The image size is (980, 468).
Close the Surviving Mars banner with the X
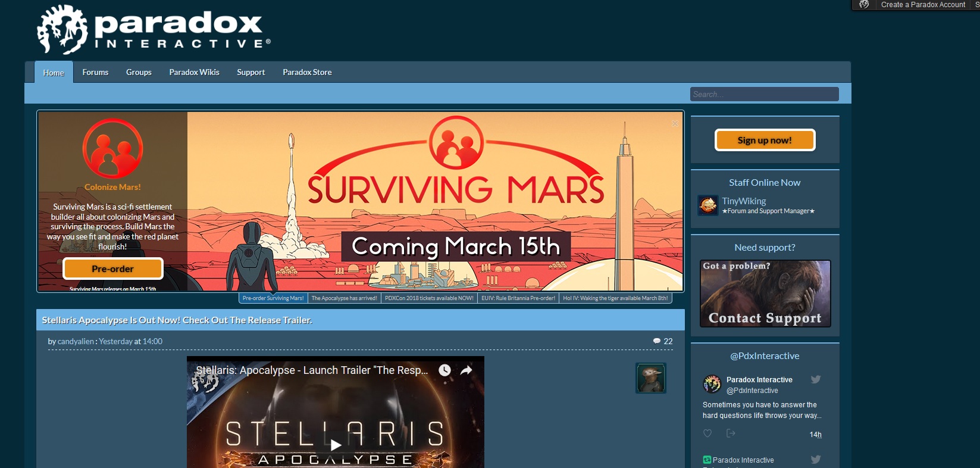click(675, 123)
